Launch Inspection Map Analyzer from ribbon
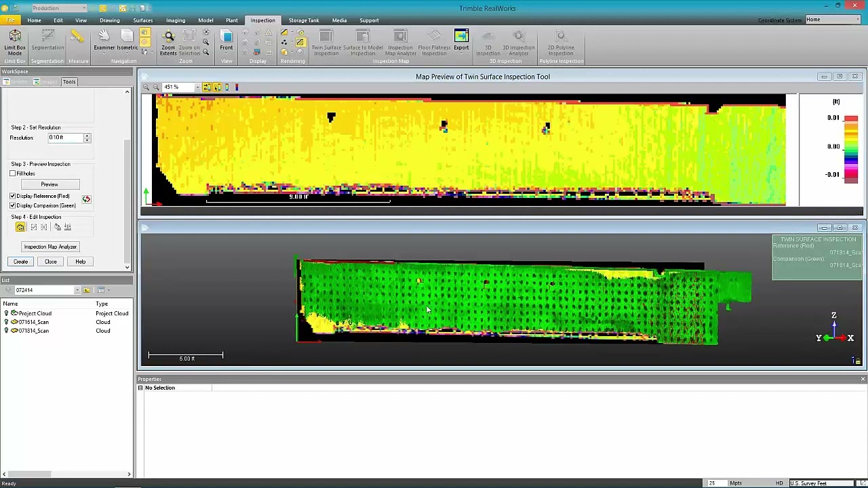868x488 pixels. 400,42
